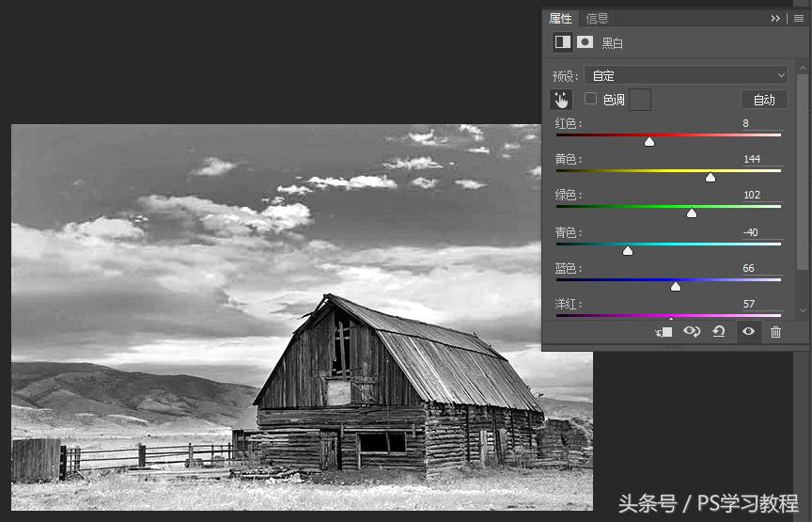Switch to the 信息 tab
Image resolution: width=812 pixels, height=522 pixels.
597,18
